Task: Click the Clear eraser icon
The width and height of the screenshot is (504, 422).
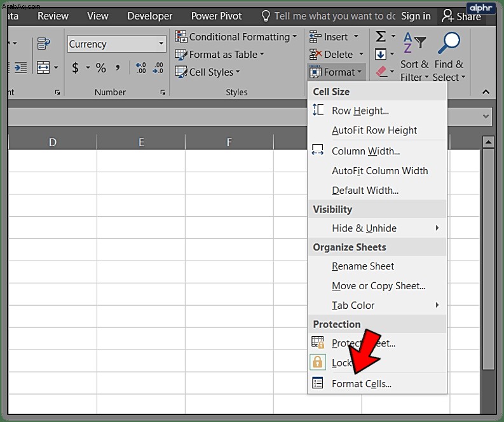Action: (381, 71)
